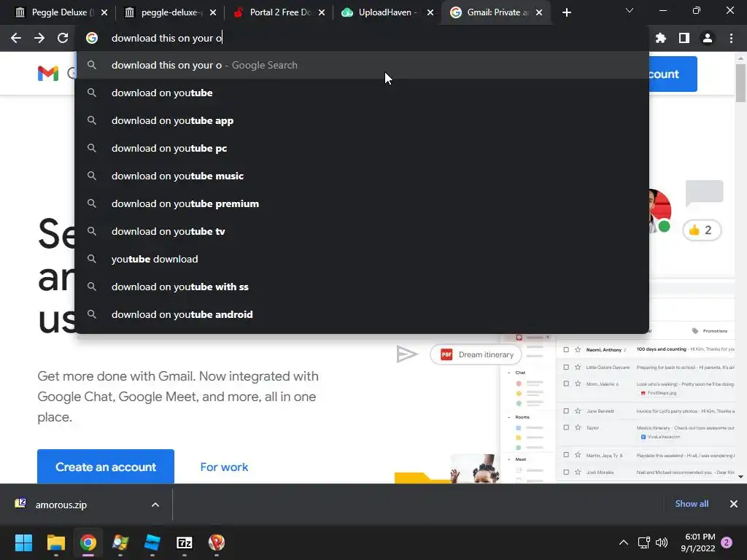This screenshot has height=560, width=747.
Task: Go forward with the forward arrow
Action: pos(39,38)
